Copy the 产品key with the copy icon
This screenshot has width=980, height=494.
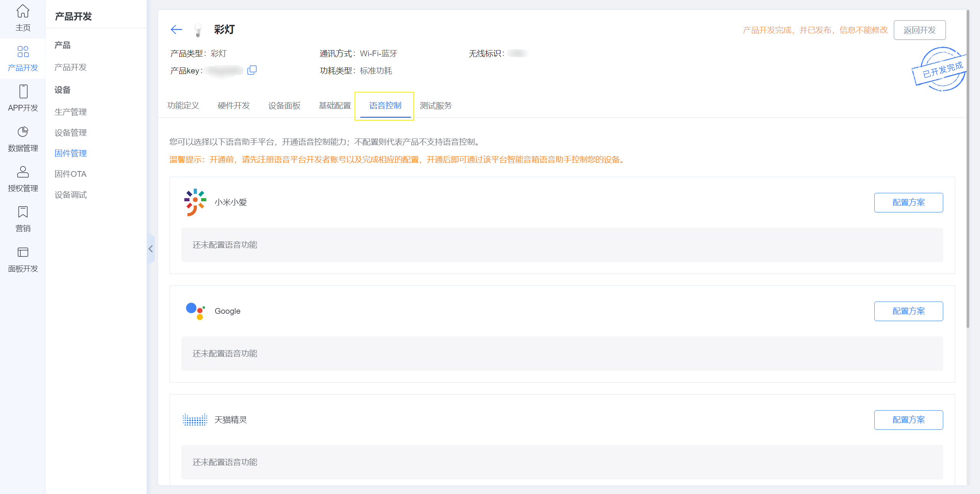(252, 70)
